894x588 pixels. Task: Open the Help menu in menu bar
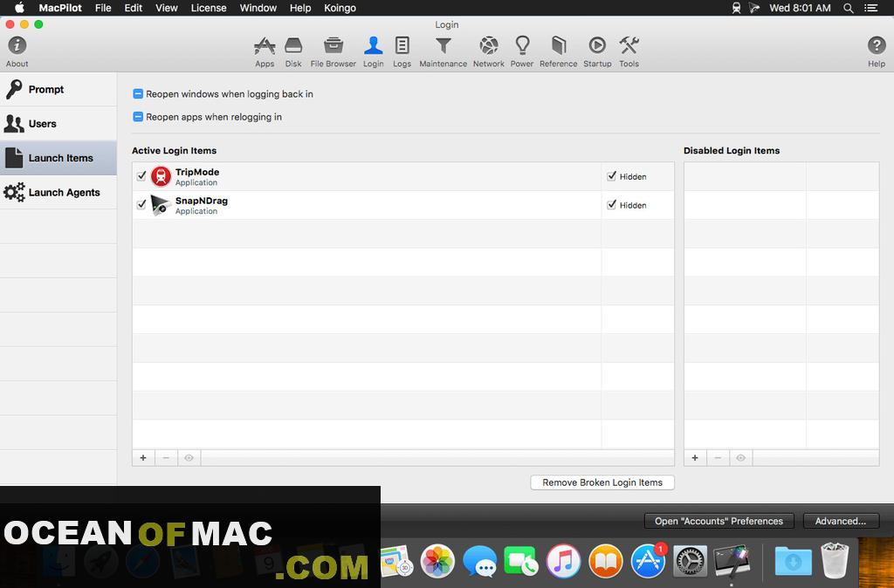point(300,8)
